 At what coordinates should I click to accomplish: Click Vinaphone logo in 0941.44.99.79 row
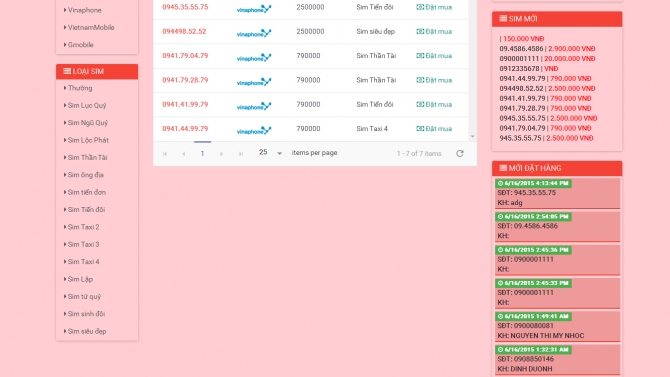pos(254,130)
